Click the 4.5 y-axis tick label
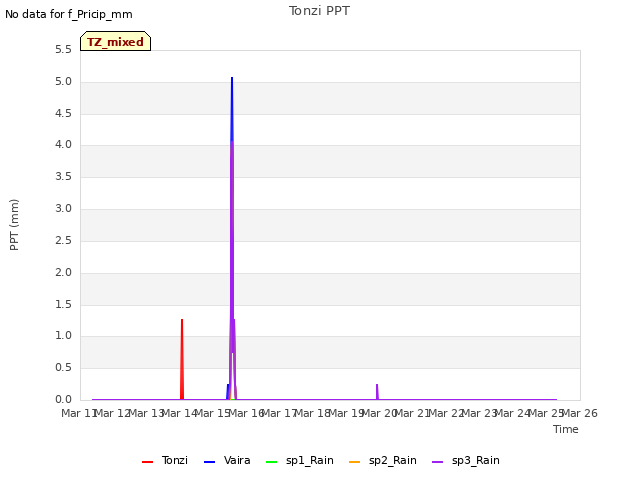This screenshot has height=480, width=640. [x=63, y=113]
